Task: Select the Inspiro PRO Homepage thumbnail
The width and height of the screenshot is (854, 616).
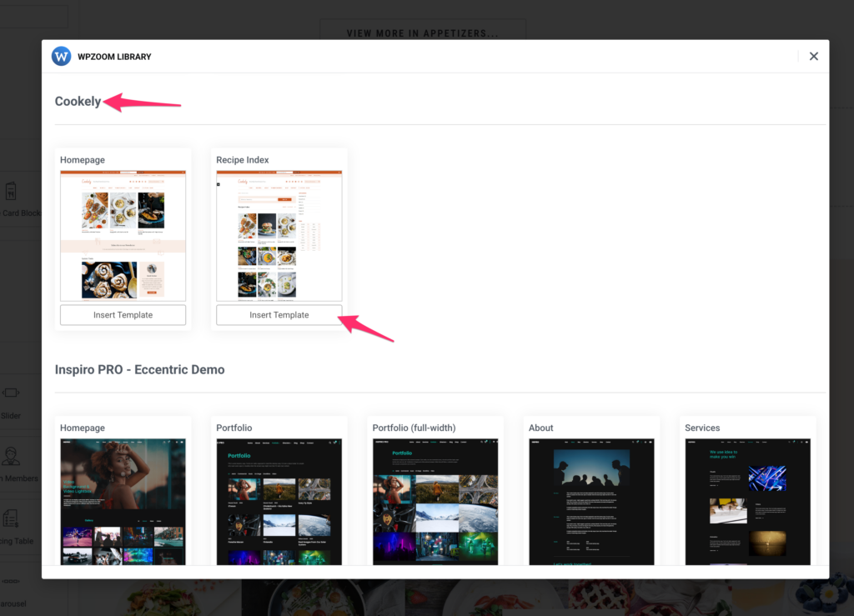Action: [x=123, y=502]
